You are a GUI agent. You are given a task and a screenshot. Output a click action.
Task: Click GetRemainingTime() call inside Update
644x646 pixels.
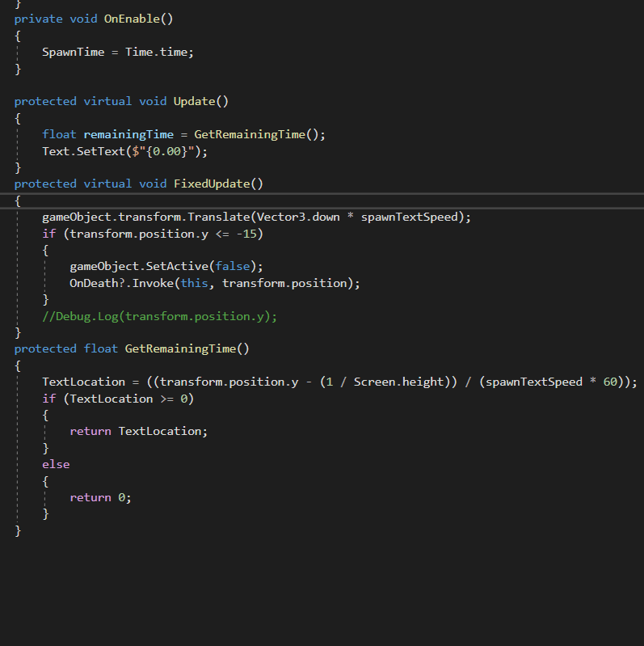click(x=259, y=134)
